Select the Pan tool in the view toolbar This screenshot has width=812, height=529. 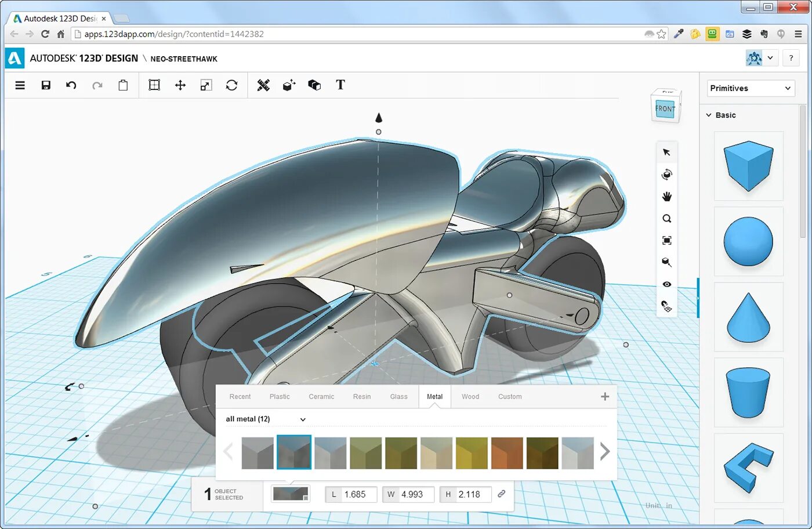(666, 196)
